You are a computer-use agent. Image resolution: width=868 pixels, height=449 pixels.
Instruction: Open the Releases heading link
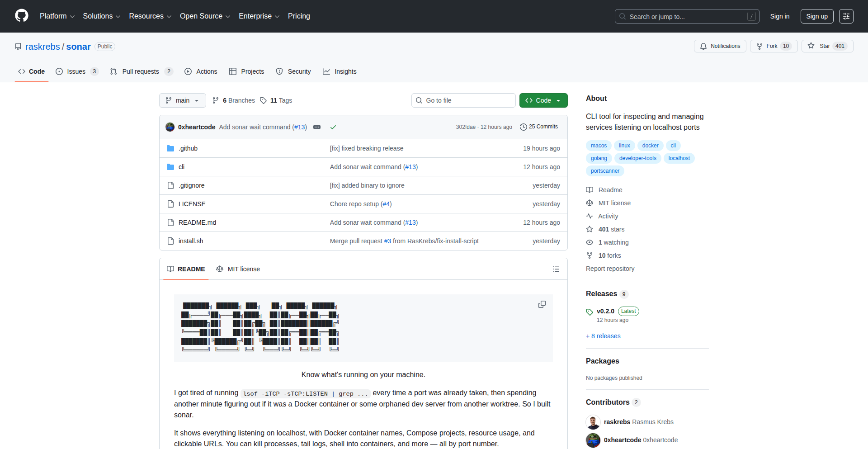tap(607, 294)
